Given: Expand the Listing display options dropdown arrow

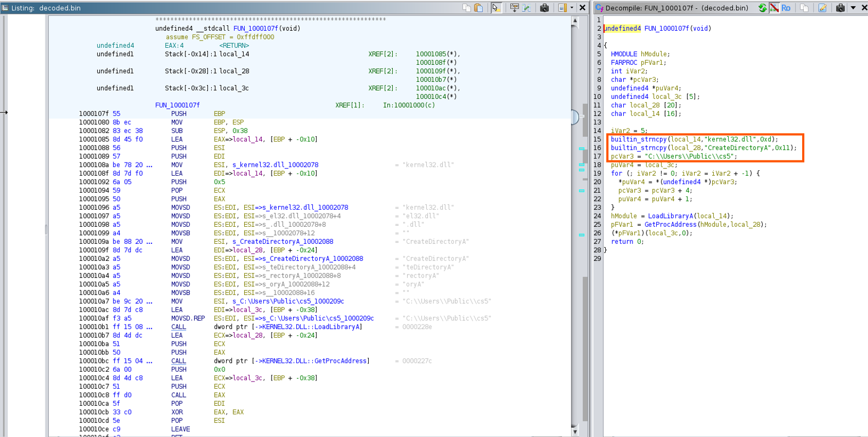Looking at the screenshot, I should 572,8.
